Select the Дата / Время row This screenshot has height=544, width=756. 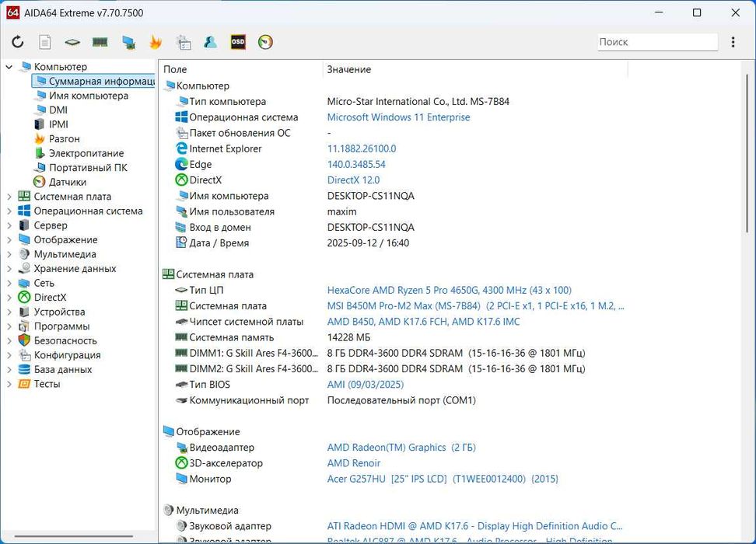coord(395,242)
